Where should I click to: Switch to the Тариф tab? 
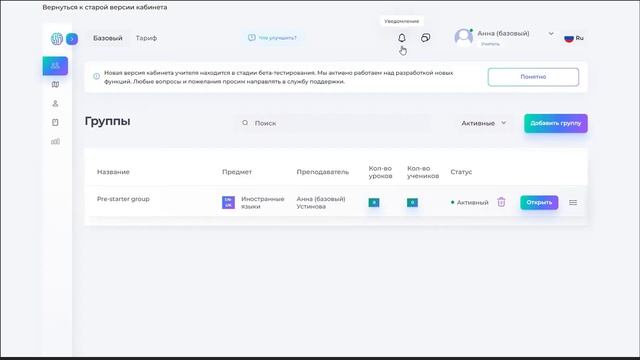[146, 38]
